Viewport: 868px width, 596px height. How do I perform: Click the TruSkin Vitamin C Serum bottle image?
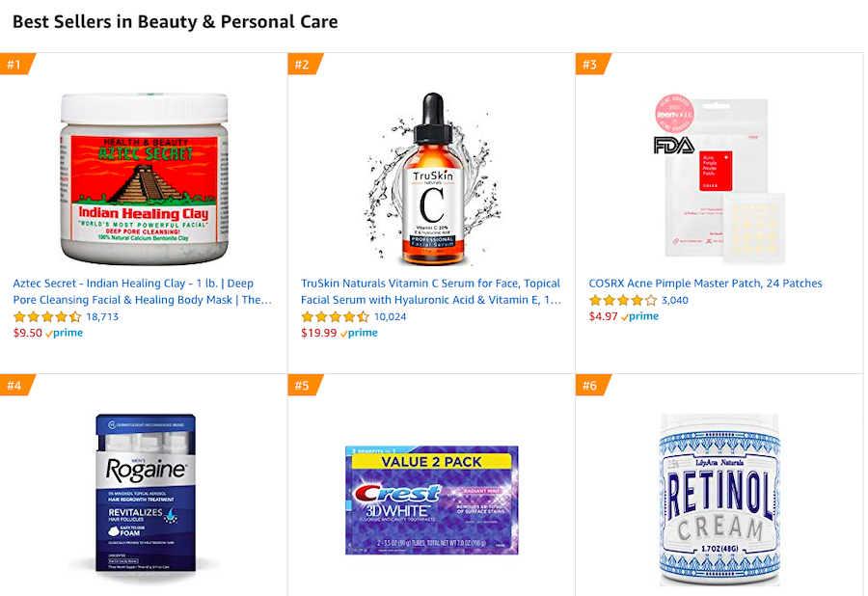click(430, 179)
